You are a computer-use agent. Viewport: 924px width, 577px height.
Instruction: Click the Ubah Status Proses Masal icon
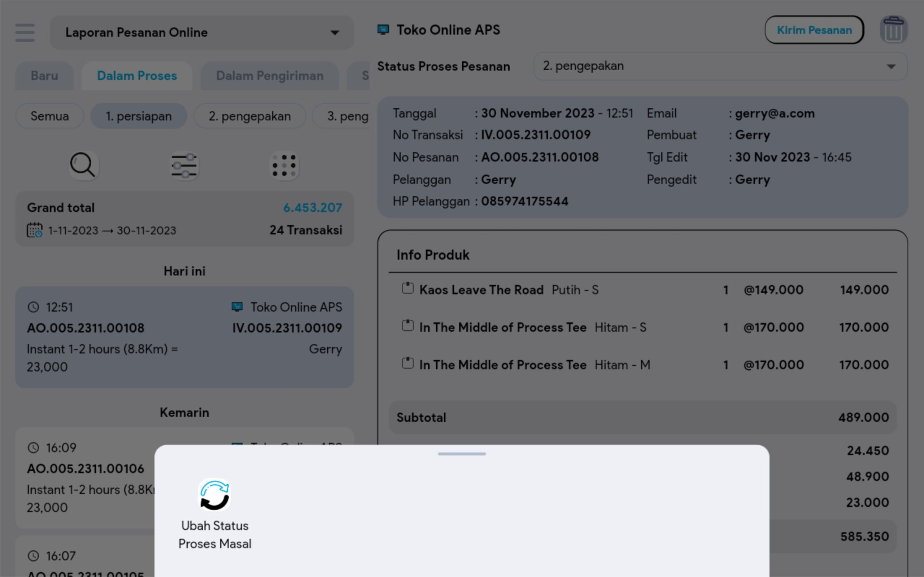click(x=215, y=495)
